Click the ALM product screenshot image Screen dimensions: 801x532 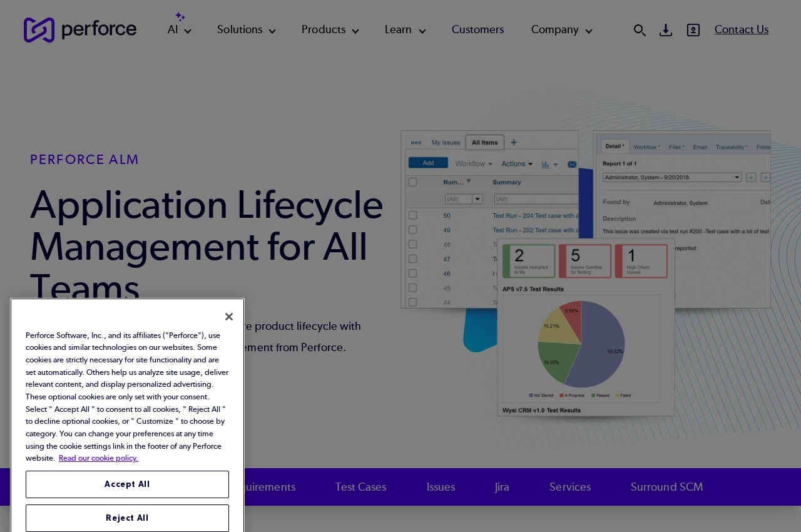pyautogui.click(x=586, y=274)
